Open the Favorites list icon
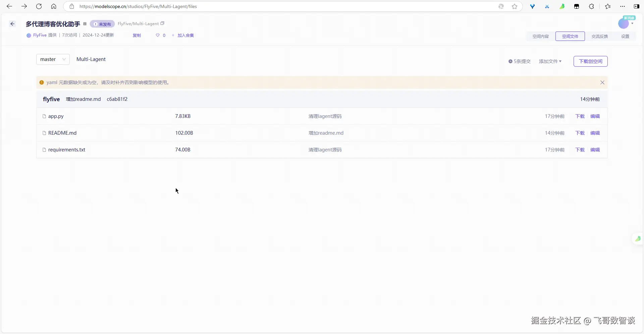Screen dimensions: 644x334 tap(608, 6)
